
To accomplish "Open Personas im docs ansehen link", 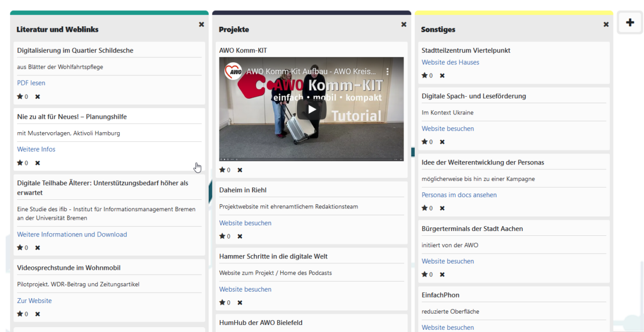I will coord(459,195).
